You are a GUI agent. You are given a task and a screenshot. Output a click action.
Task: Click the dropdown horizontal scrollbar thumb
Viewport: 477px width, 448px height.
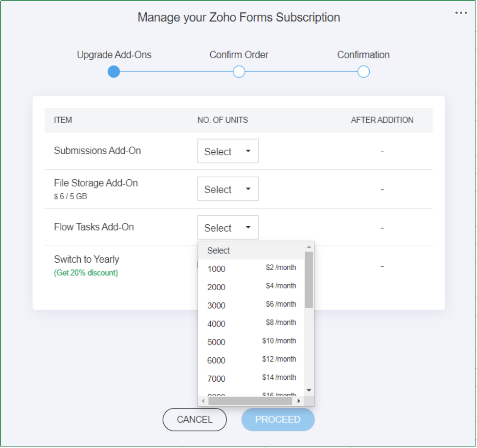coord(250,401)
